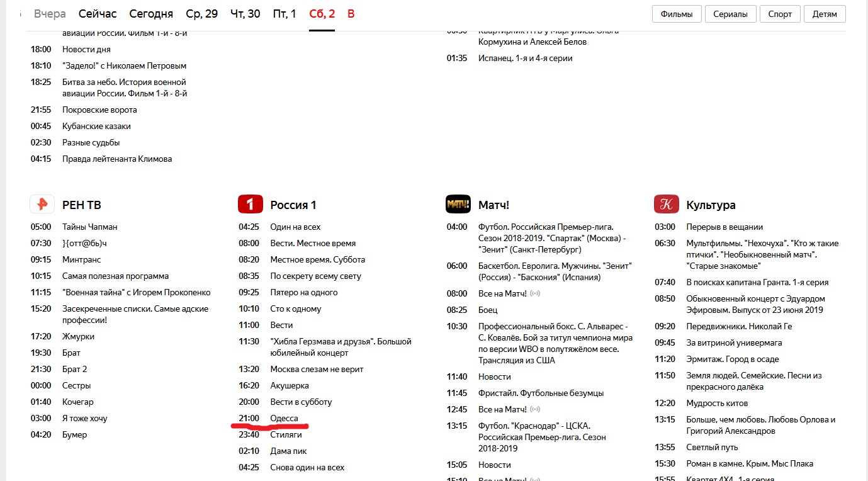Open the program Я тоже хочу
868x481 pixels.
click(x=85, y=418)
